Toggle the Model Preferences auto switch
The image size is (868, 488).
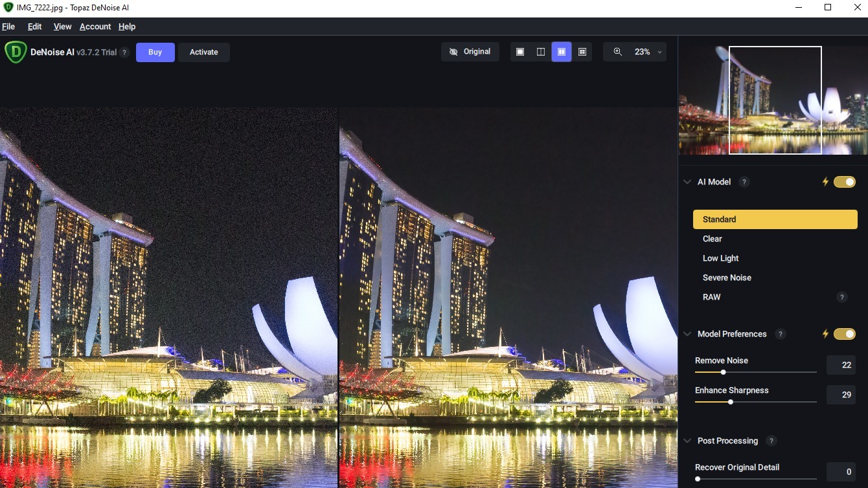click(x=844, y=334)
